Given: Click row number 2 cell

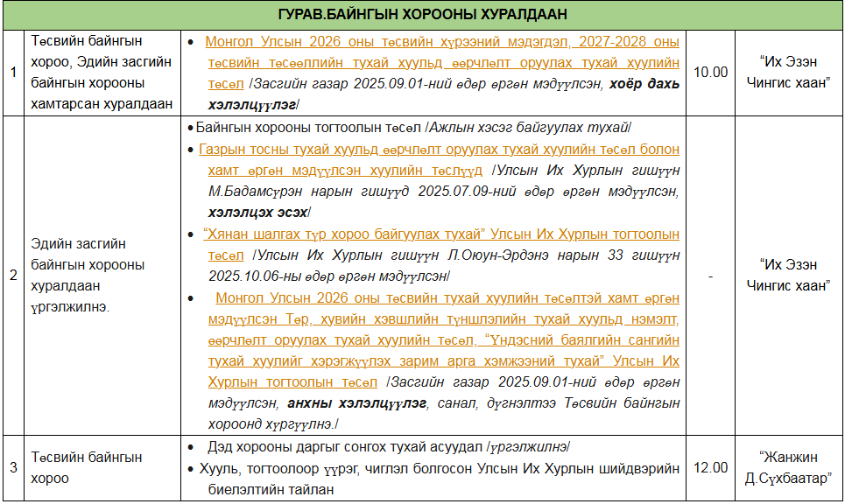Looking at the screenshot, I should coord(13,276).
